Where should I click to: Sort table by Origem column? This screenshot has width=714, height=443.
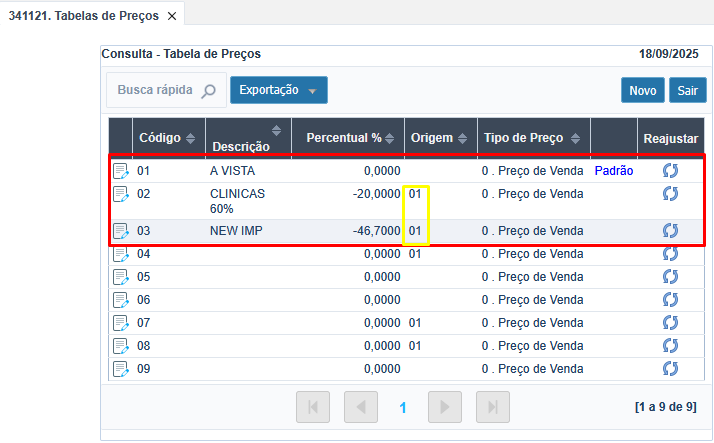tap(437, 138)
